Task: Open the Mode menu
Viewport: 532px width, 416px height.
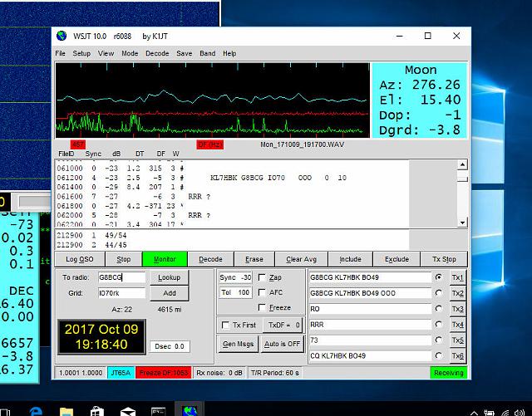Action: click(130, 53)
